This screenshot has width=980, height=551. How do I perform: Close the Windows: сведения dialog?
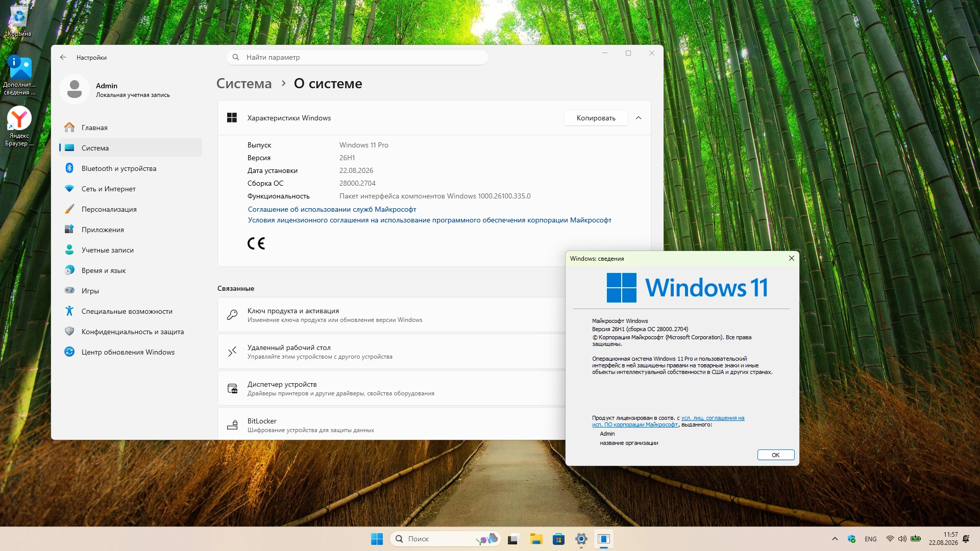tap(792, 258)
